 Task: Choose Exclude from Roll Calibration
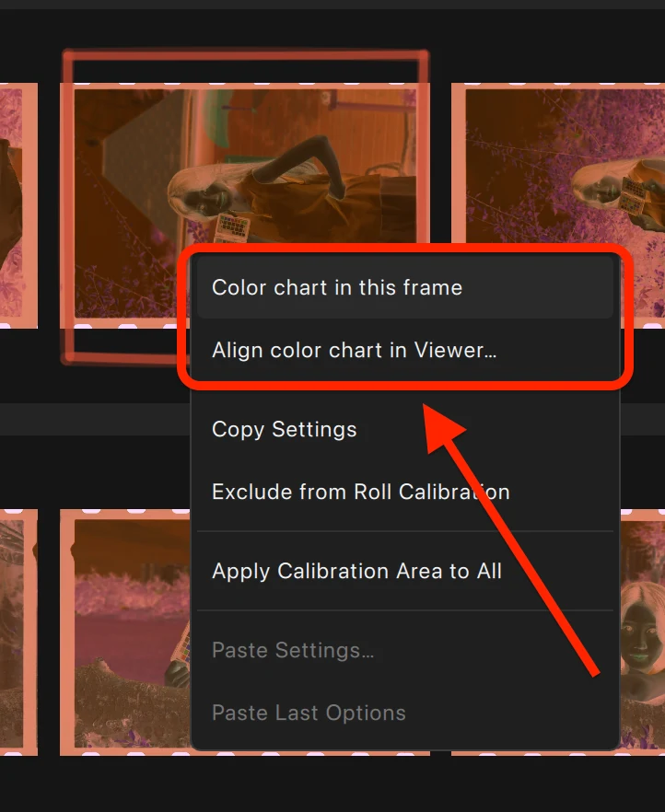coord(404,492)
